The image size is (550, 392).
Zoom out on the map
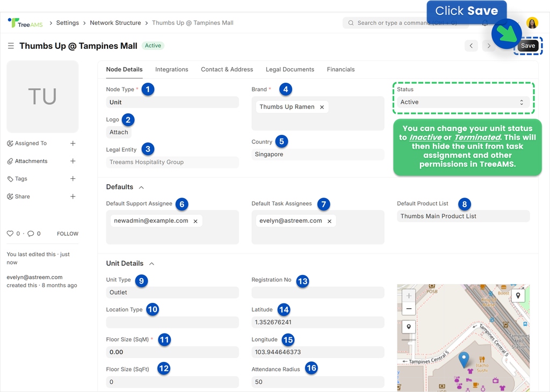tap(409, 309)
